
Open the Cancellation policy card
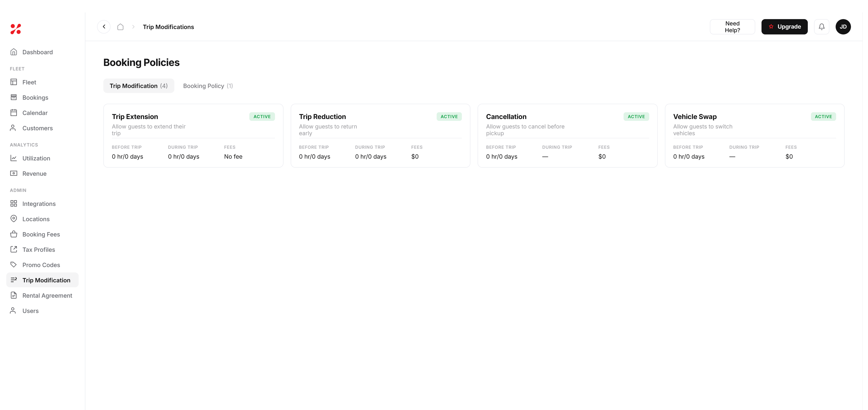(x=567, y=136)
